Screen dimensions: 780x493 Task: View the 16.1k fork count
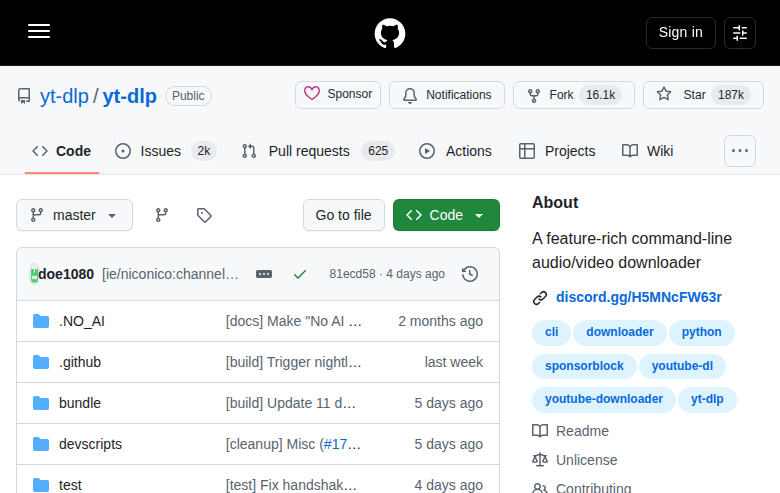600,95
